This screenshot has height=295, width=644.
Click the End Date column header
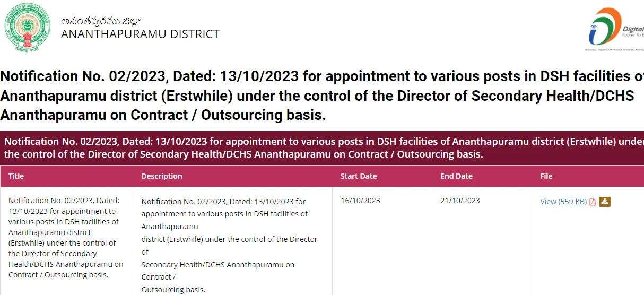click(x=456, y=176)
